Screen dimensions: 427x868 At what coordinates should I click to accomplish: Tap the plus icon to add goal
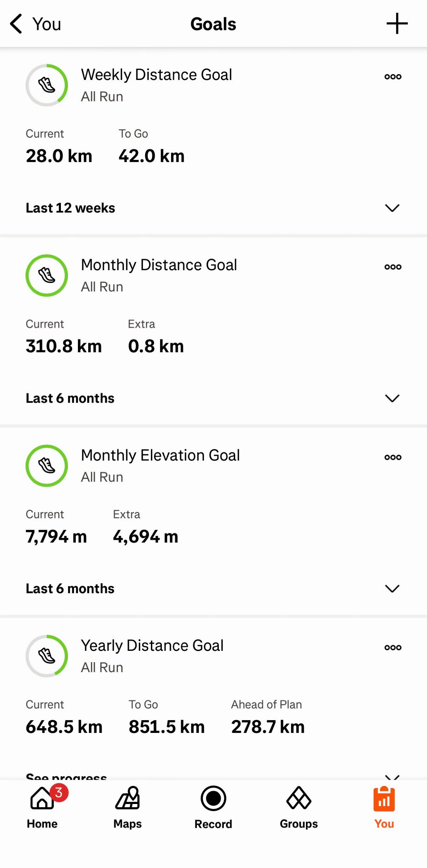397,24
